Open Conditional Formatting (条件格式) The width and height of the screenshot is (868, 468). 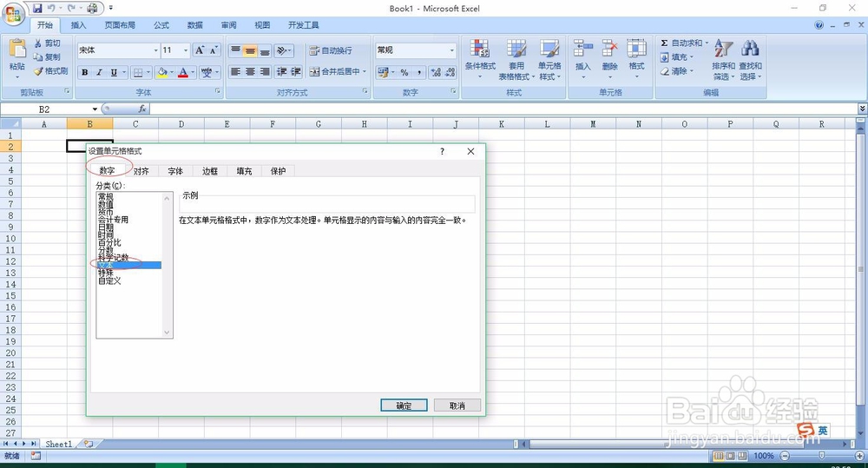point(480,59)
